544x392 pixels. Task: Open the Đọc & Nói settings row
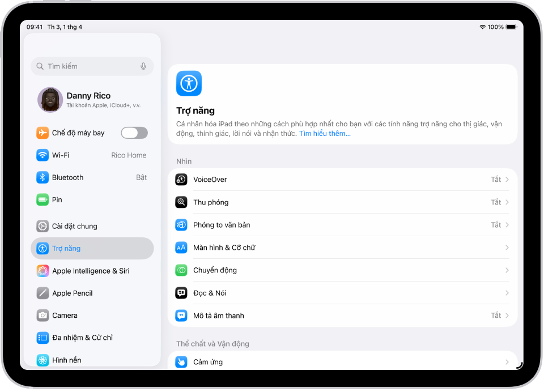(x=342, y=293)
